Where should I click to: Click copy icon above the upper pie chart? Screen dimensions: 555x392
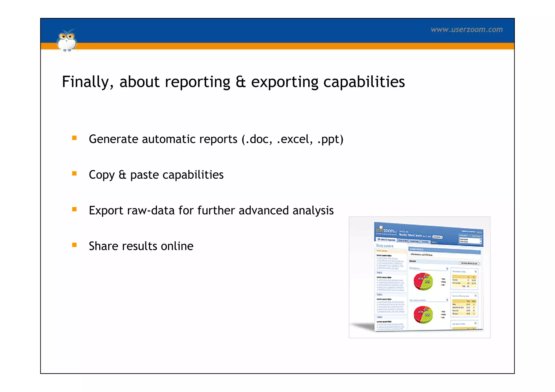click(447, 268)
